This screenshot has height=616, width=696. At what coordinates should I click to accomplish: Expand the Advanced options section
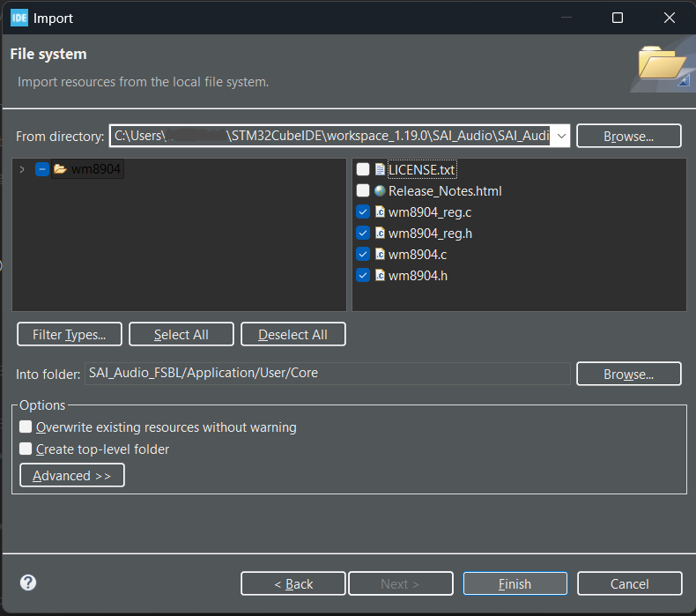point(72,476)
